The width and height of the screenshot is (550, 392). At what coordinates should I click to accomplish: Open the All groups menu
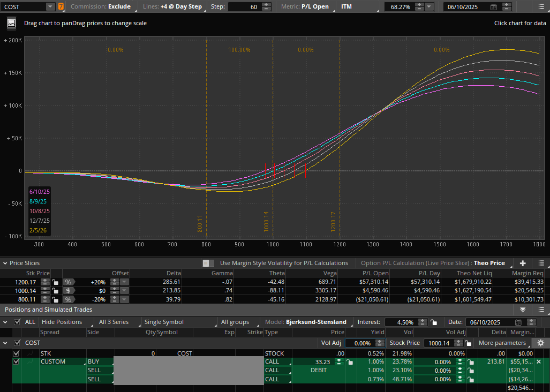(x=239, y=322)
